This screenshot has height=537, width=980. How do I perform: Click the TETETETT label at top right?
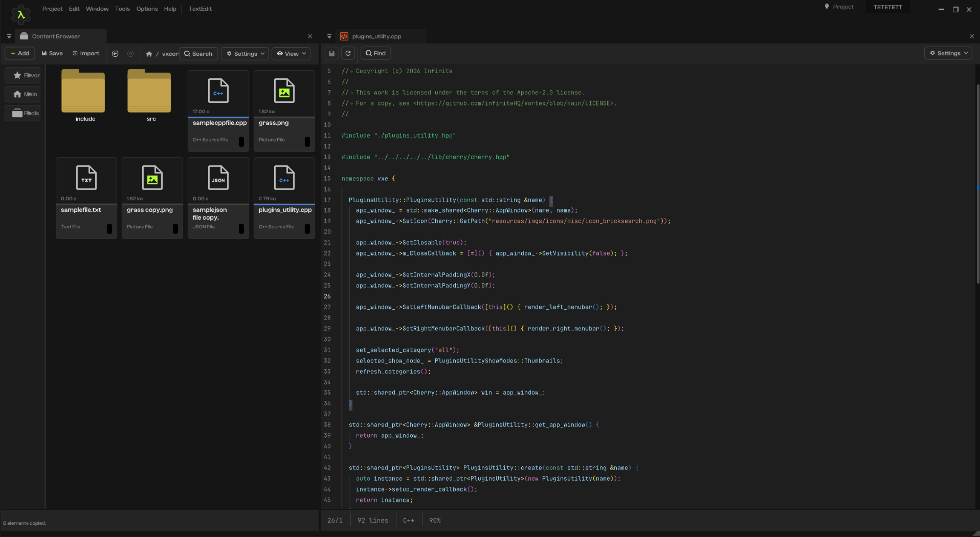pyautogui.click(x=888, y=7)
